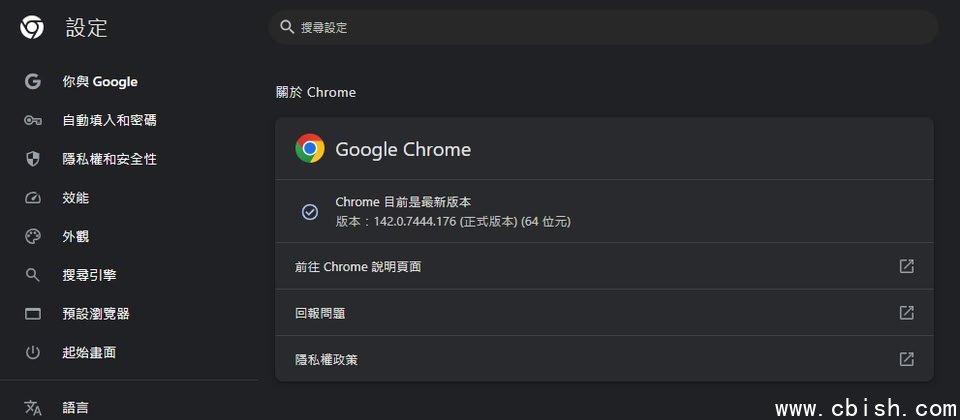The height and width of the screenshot is (420, 960).
Task: Click the key icon for autofill and passwords
Action: click(x=33, y=121)
